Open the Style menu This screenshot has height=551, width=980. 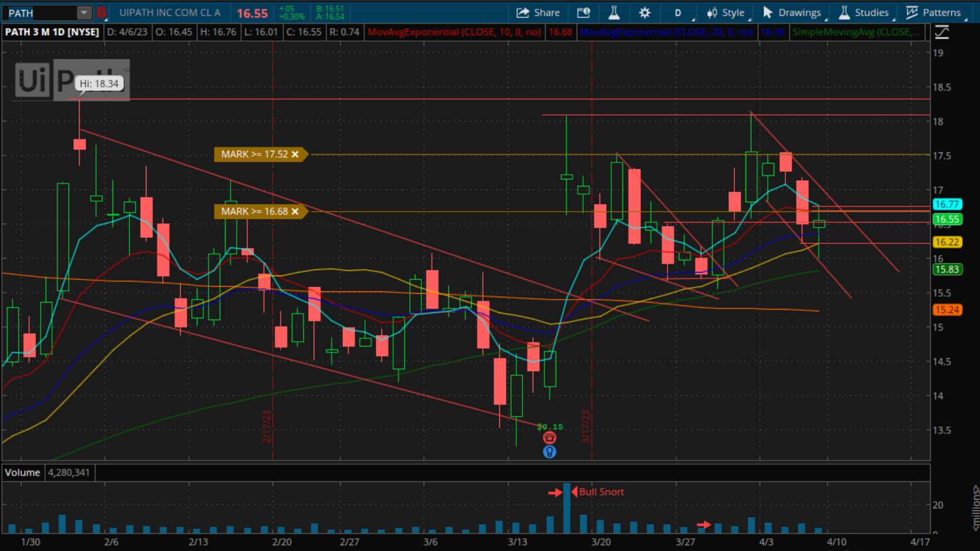(x=727, y=13)
